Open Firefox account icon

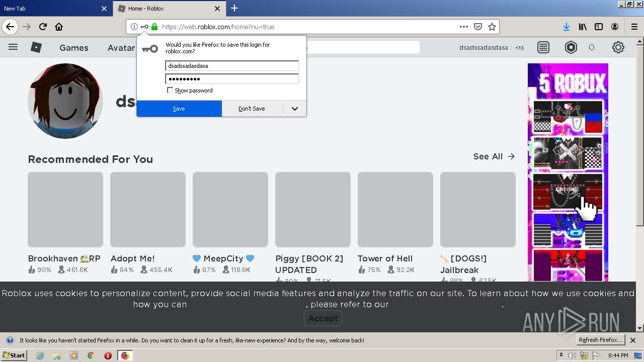[615, 27]
